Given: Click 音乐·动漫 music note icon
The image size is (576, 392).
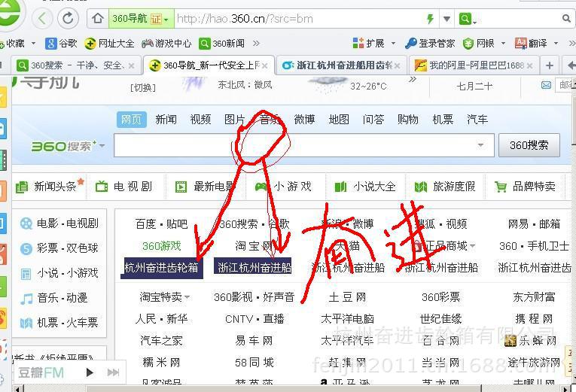Looking at the screenshot, I should (x=26, y=299).
